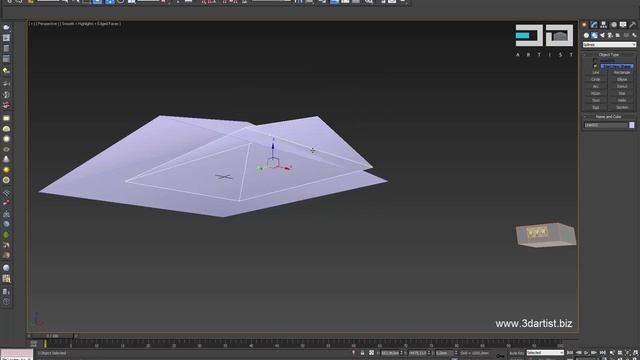Click the time slider handle
Image resolution: width=640 pixels, height=360 pixels.
(x=52, y=336)
